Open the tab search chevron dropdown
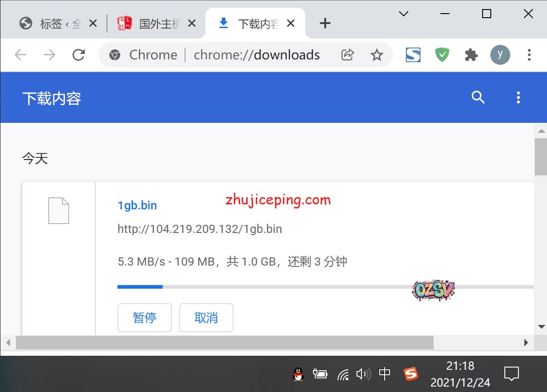Image resolution: width=547 pixels, height=392 pixels. click(x=403, y=14)
